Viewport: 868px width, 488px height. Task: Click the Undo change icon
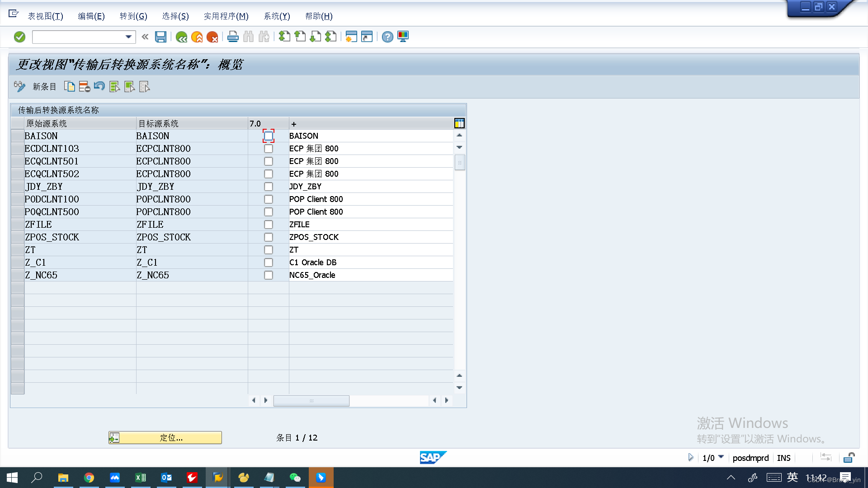click(x=99, y=86)
